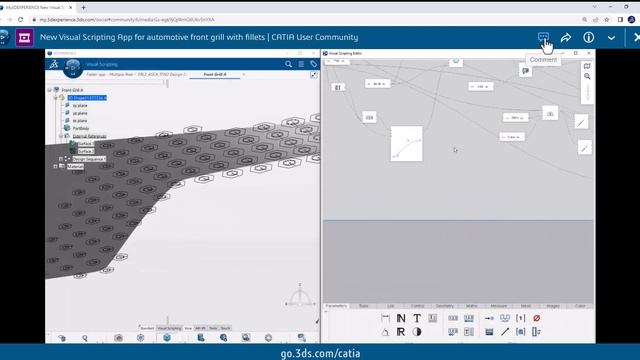Reload the browser page
Viewport: 640px width, 360px height.
coord(20,20)
